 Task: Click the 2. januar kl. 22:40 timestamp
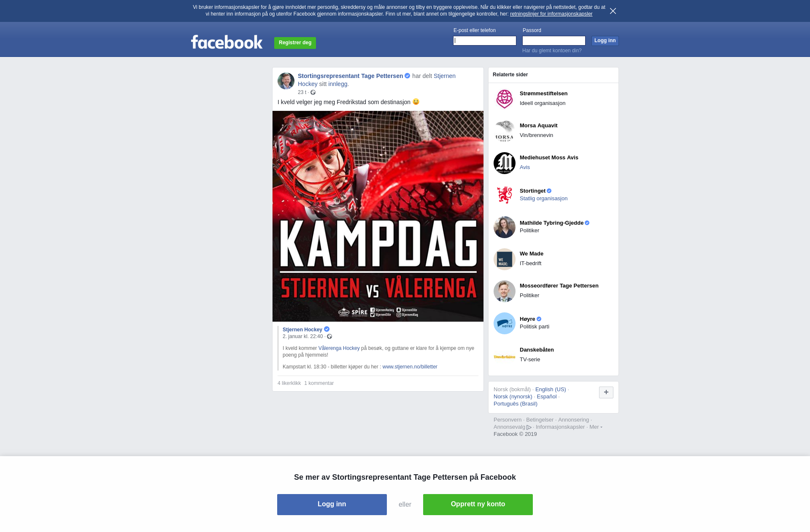[302, 336]
